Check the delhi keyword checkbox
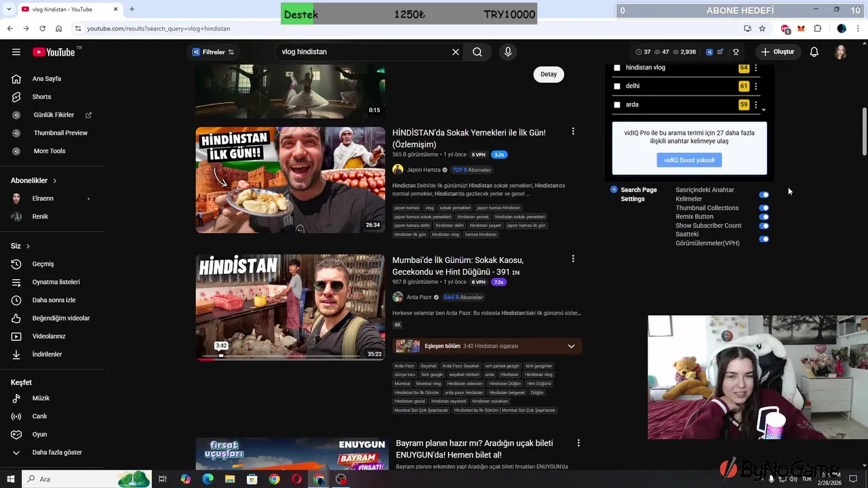Image resolution: width=868 pixels, height=488 pixels. point(617,86)
